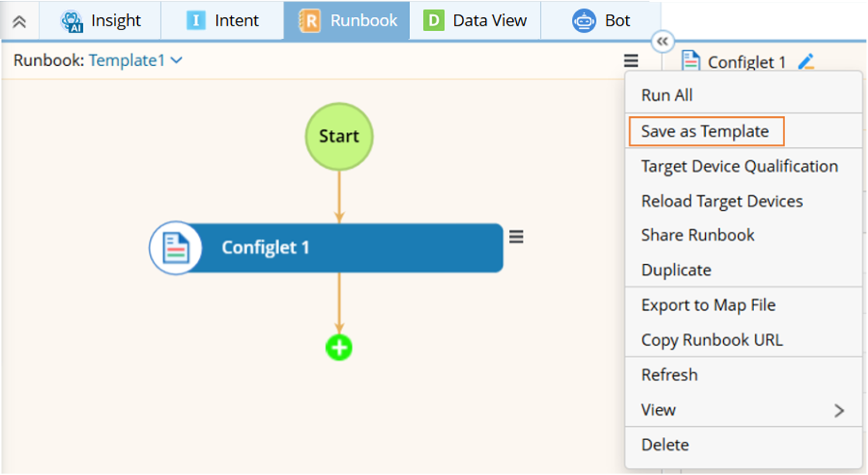Image resolution: width=868 pixels, height=475 pixels.
Task: Open the Configlet 1 node hamburger menu
Action: 516,237
